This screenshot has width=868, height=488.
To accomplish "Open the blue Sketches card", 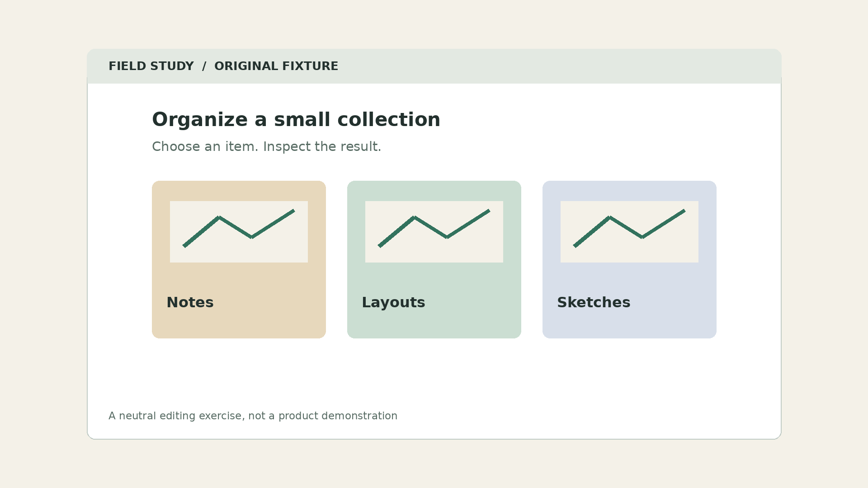I will (629, 259).
